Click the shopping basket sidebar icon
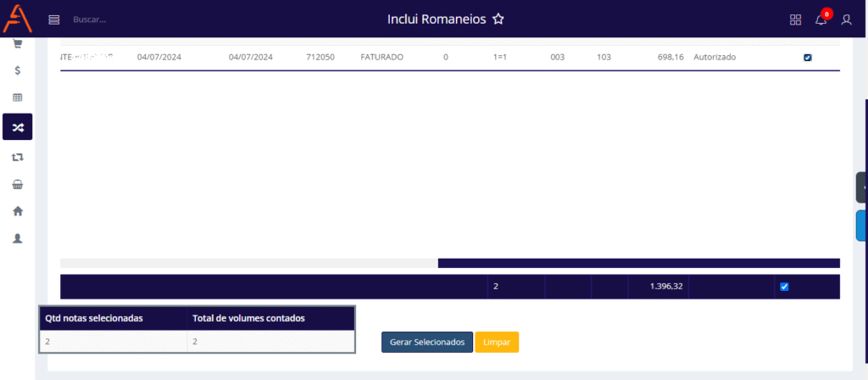 pos(17,184)
